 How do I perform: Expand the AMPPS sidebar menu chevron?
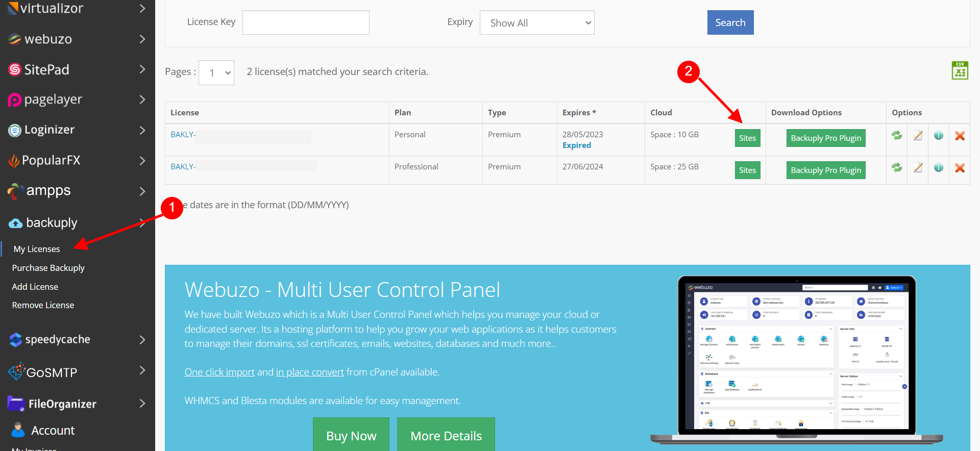tap(142, 191)
